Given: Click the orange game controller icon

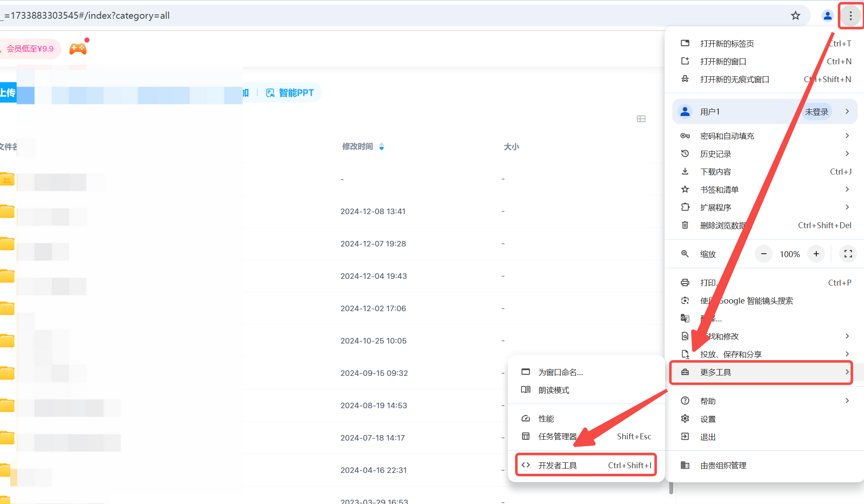Looking at the screenshot, I should coord(78,49).
